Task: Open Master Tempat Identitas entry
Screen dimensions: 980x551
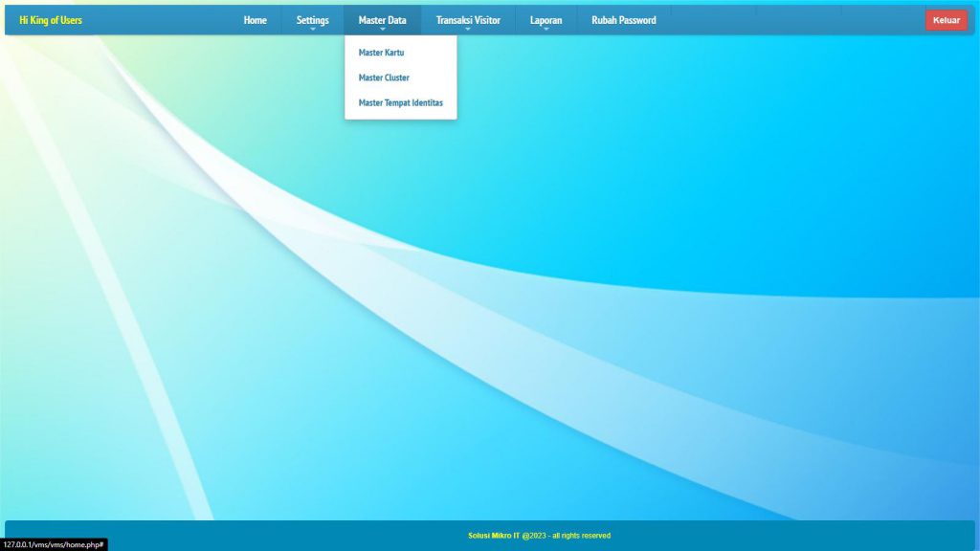Action: click(400, 102)
